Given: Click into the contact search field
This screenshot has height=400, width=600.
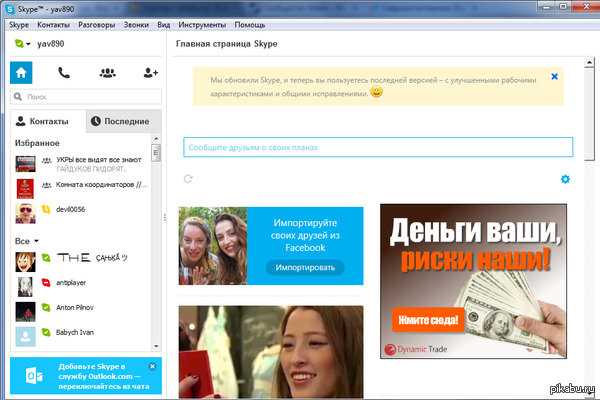Looking at the screenshot, I should [x=86, y=96].
